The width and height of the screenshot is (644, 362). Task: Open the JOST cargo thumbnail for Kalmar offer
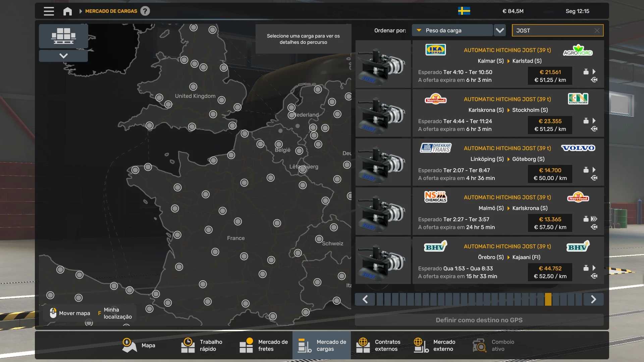pos(383,64)
